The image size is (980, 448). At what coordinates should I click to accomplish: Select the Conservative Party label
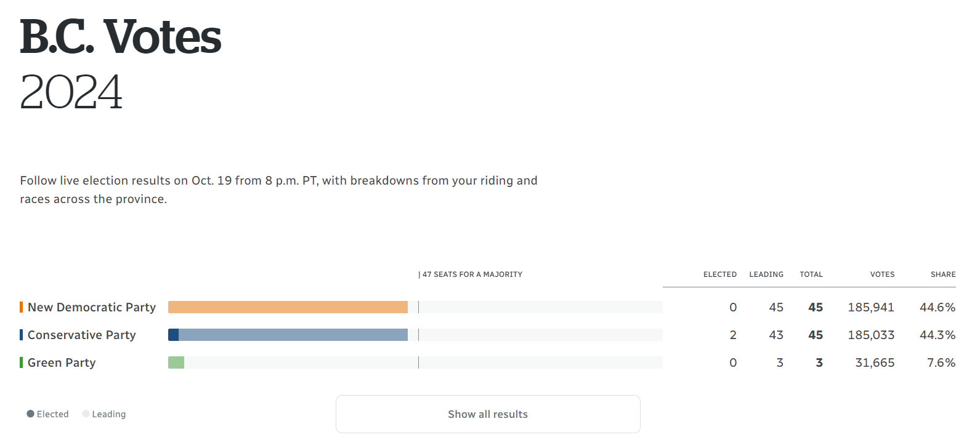[x=82, y=335]
